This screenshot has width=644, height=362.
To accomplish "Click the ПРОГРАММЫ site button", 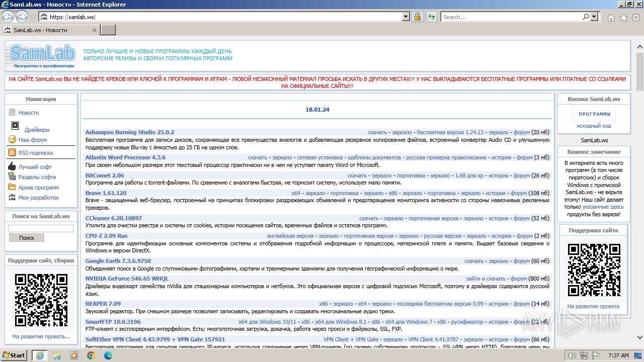I will [x=594, y=114].
